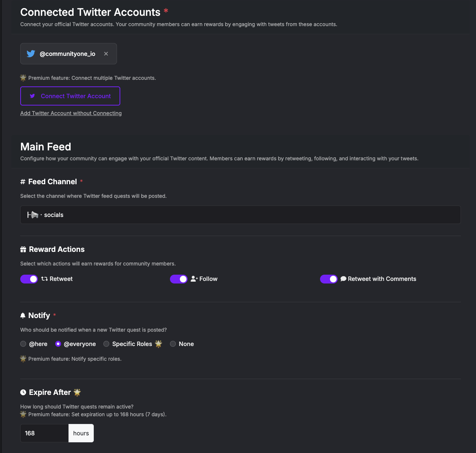Click the bell icon next to Notify
The width and height of the screenshot is (476, 453).
(23, 315)
